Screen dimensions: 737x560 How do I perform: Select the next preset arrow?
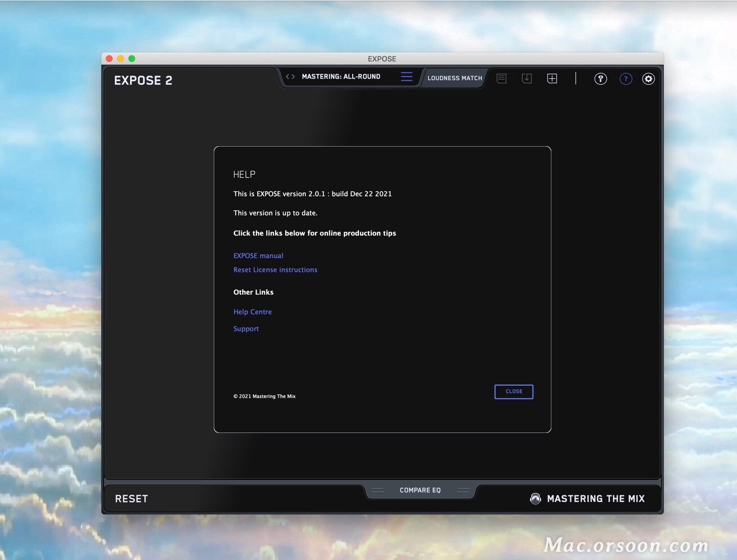pyautogui.click(x=293, y=76)
